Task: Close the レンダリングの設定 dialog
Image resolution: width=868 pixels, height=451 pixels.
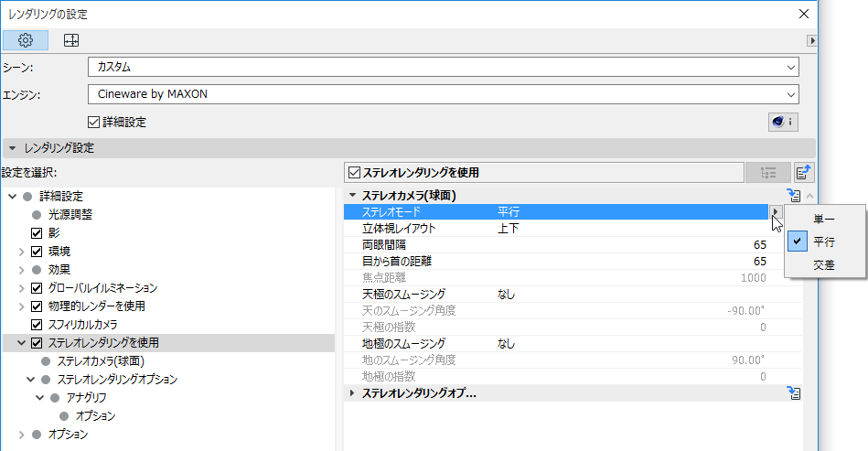Action: tap(804, 15)
